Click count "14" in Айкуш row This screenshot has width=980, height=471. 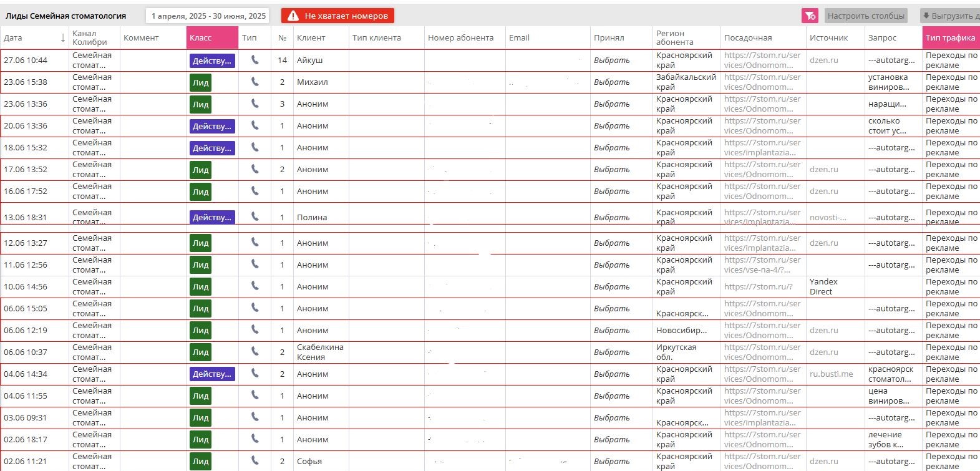282,61
